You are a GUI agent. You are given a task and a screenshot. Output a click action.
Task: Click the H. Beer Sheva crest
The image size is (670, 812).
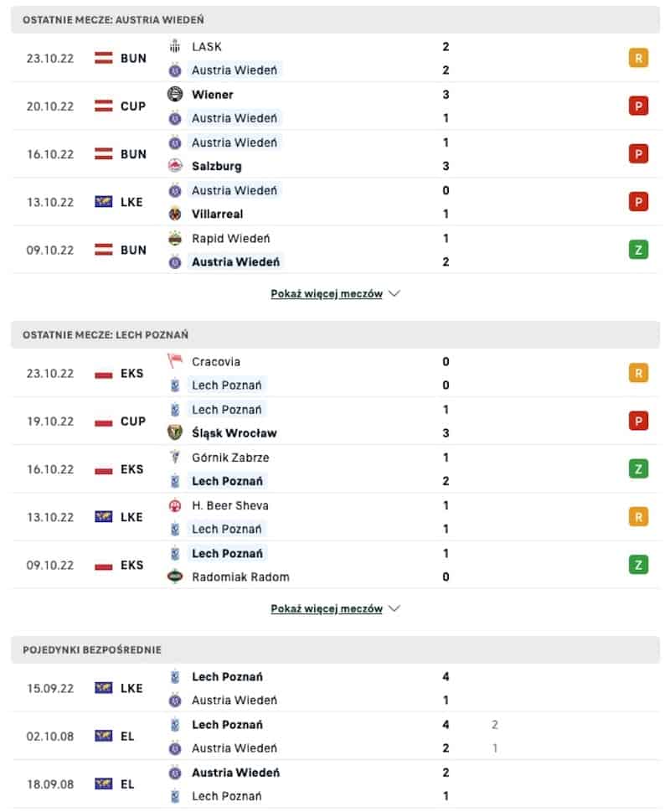tap(175, 505)
